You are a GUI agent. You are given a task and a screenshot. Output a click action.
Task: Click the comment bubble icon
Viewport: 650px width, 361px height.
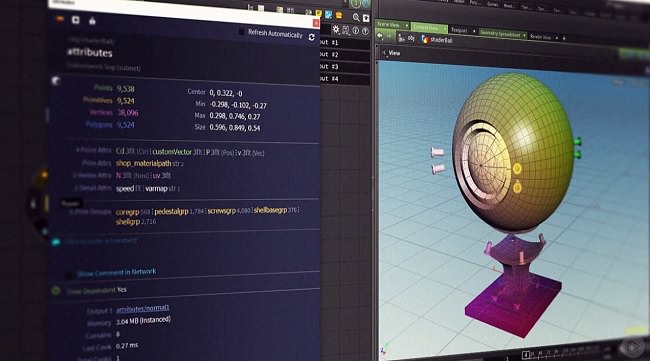(56, 242)
